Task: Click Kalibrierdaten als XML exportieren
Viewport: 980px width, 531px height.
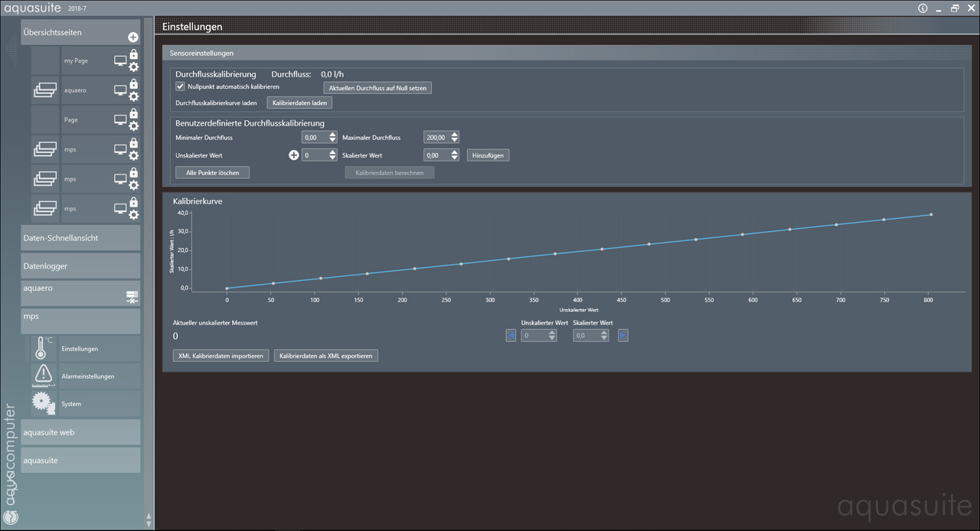Action: point(326,356)
